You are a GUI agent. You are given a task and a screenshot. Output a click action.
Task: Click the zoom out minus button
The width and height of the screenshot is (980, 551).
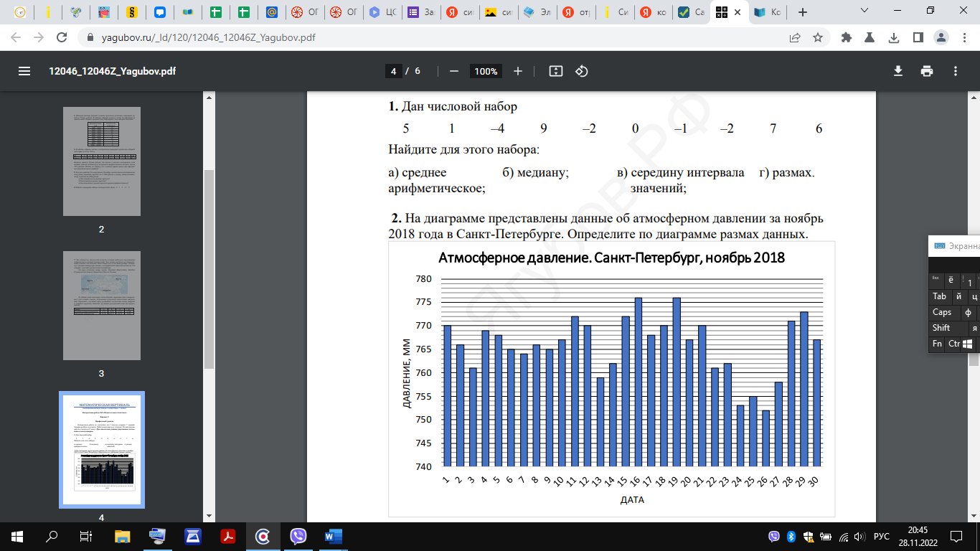(x=453, y=71)
